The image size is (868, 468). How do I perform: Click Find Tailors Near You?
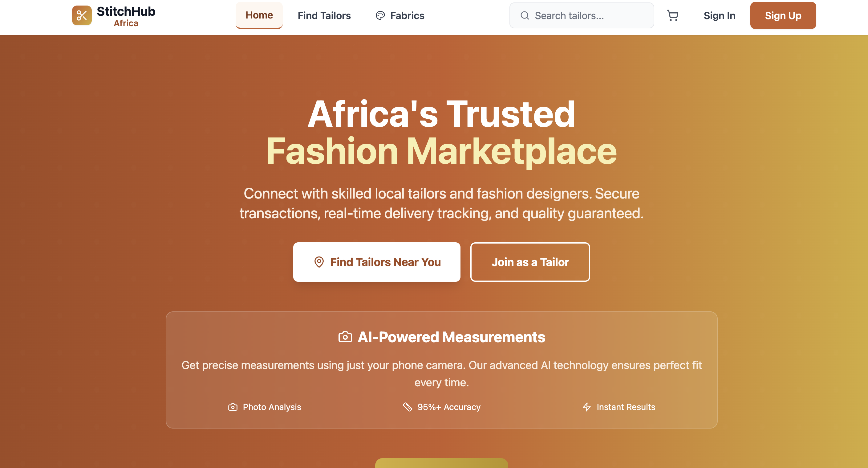click(x=377, y=262)
